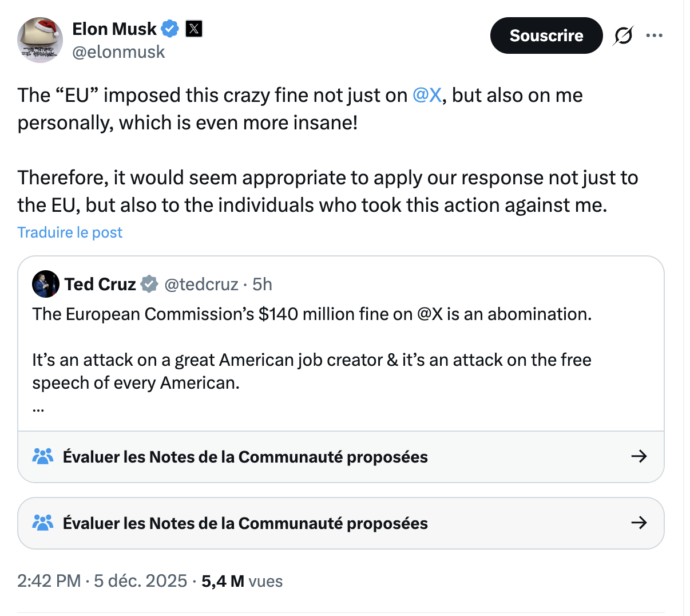
Task: Click the Elon Musk display name
Action: coord(114,29)
